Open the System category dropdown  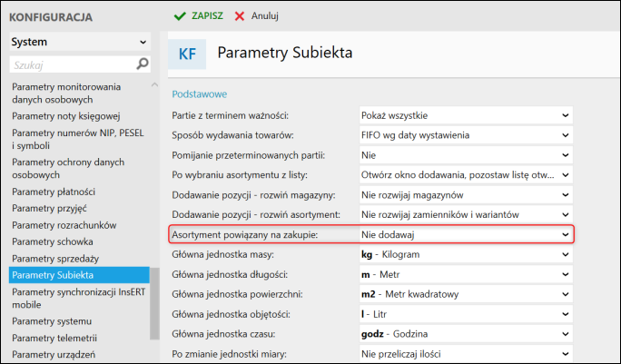pyautogui.click(x=79, y=42)
